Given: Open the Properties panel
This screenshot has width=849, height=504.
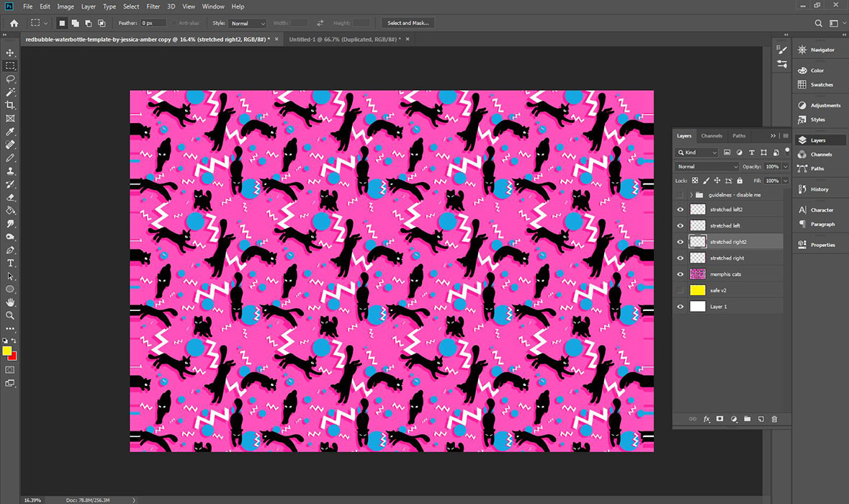Looking at the screenshot, I should pyautogui.click(x=817, y=245).
